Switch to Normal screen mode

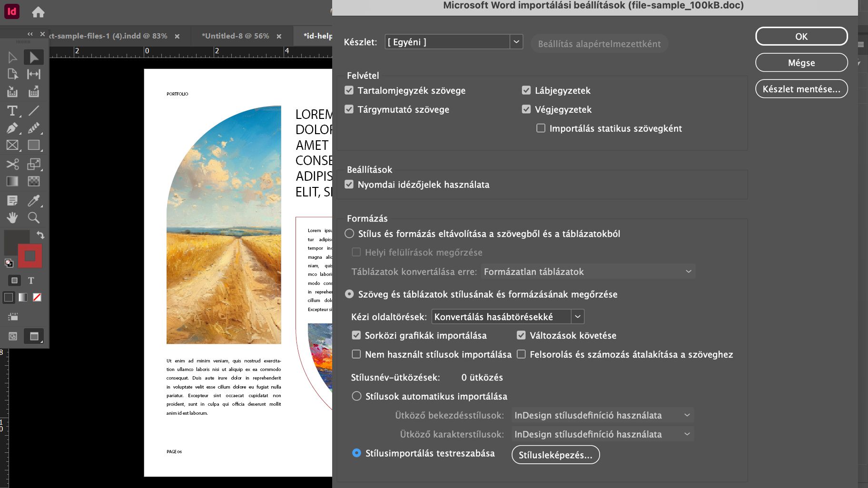click(x=13, y=336)
